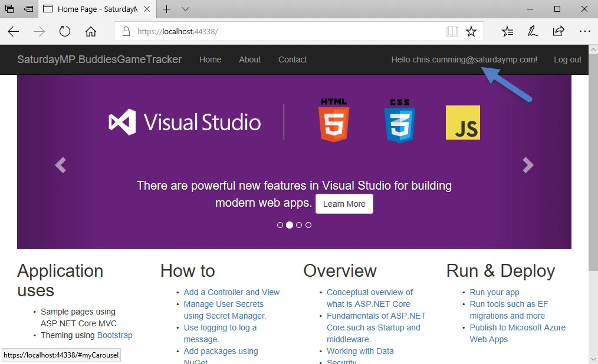Click the vertical scrollbar thumb
The height and width of the screenshot is (364, 598).
[593, 162]
